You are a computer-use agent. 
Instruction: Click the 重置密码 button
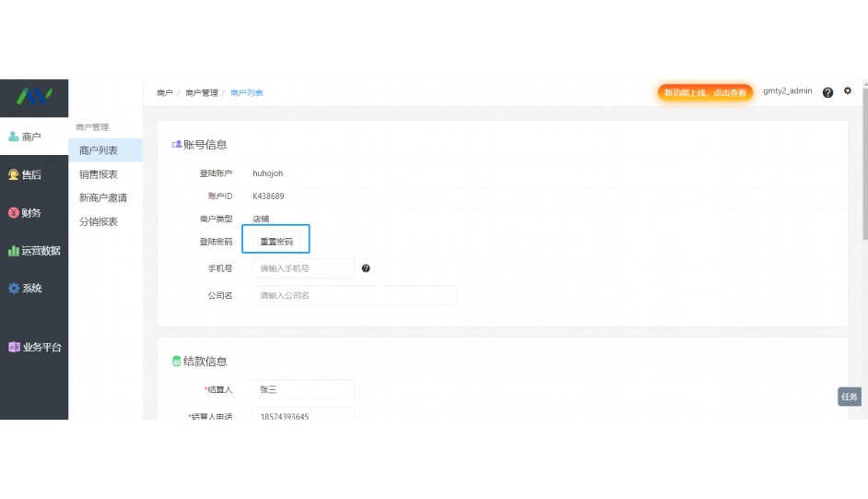click(x=276, y=242)
